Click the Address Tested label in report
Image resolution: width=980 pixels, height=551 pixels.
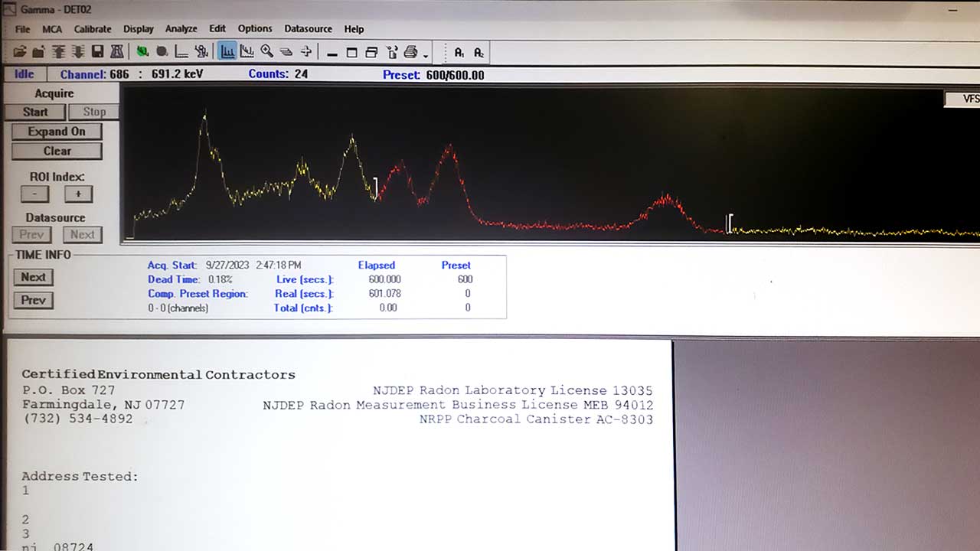(x=80, y=476)
